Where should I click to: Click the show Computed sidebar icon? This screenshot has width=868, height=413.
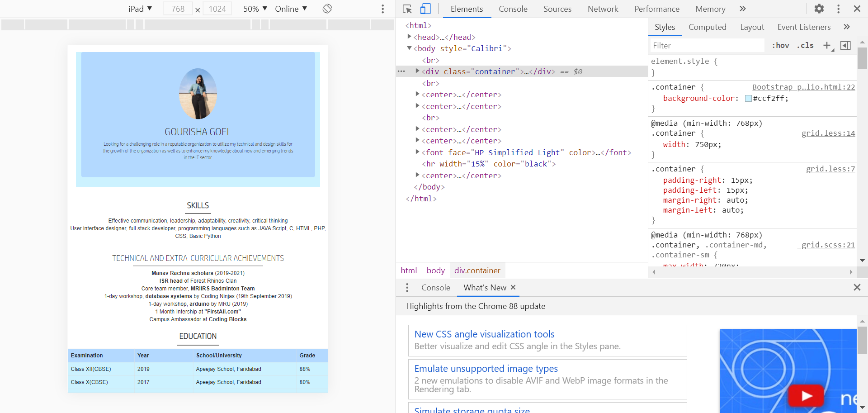[845, 45]
